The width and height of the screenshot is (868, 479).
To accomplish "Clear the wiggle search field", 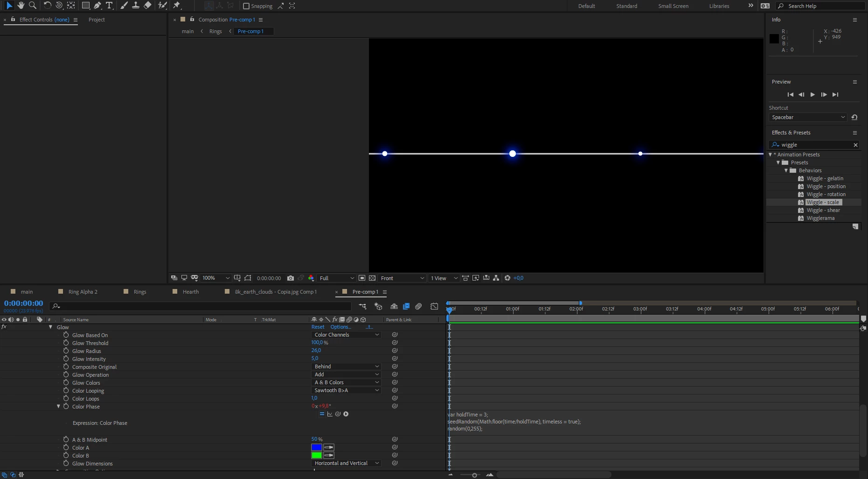I will (x=855, y=145).
